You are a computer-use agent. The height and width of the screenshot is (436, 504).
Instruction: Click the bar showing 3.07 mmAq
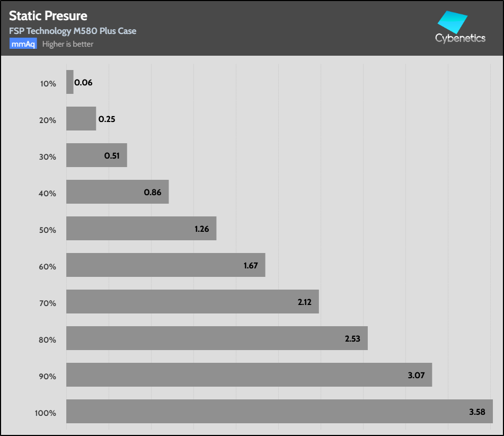(x=249, y=375)
